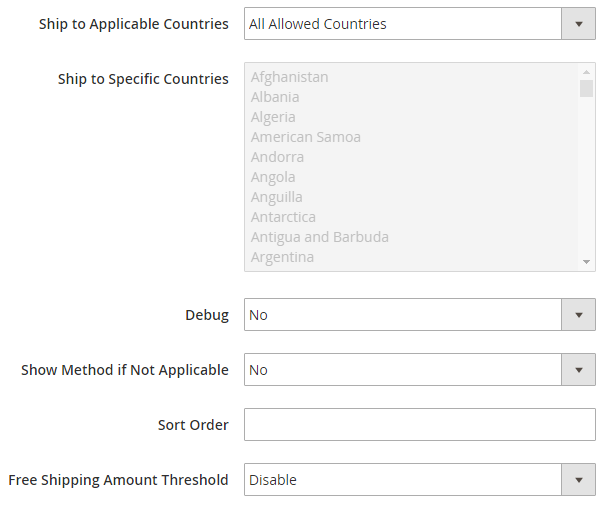Click the country list scroll up arrow
606x505 pixels.
pyautogui.click(x=587, y=72)
